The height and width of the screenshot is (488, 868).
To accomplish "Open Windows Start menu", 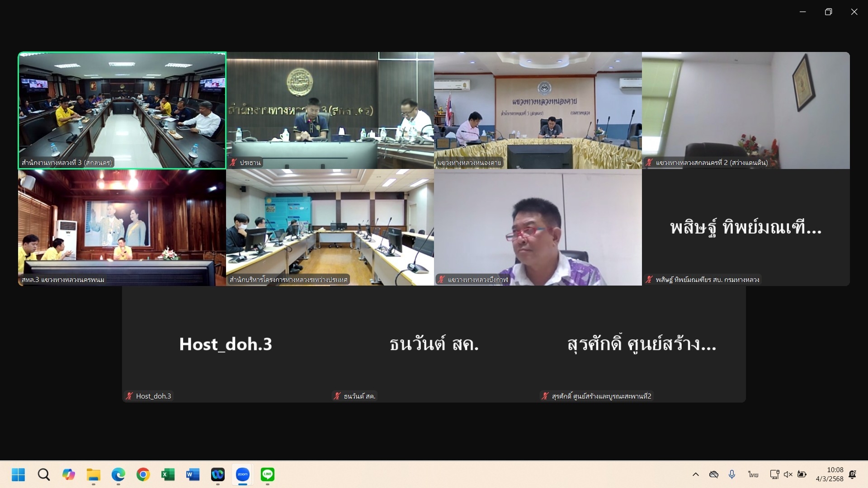I will (x=19, y=474).
